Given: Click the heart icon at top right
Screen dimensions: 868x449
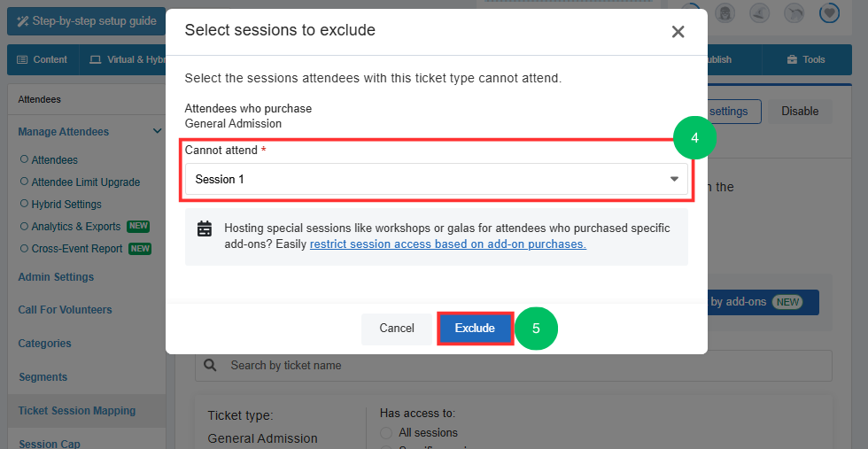Looking at the screenshot, I should tap(829, 12).
